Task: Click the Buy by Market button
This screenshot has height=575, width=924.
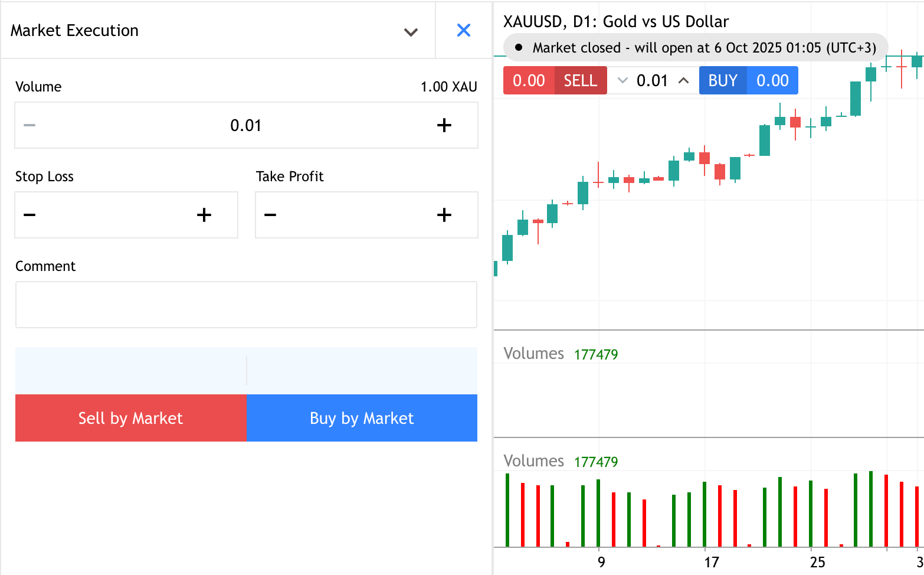Action: [362, 418]
